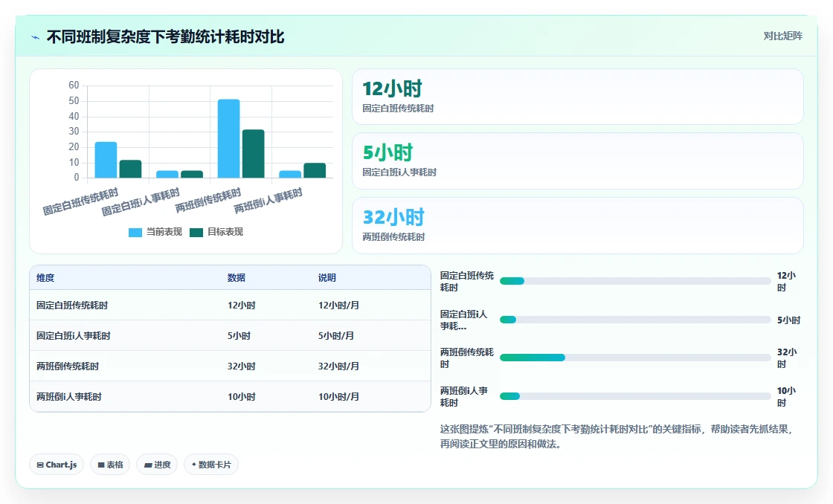The height and width of the screenshot is (504, 833).
Task: Click the 60 y-axis tick label
Action: [x=74, y=85]
